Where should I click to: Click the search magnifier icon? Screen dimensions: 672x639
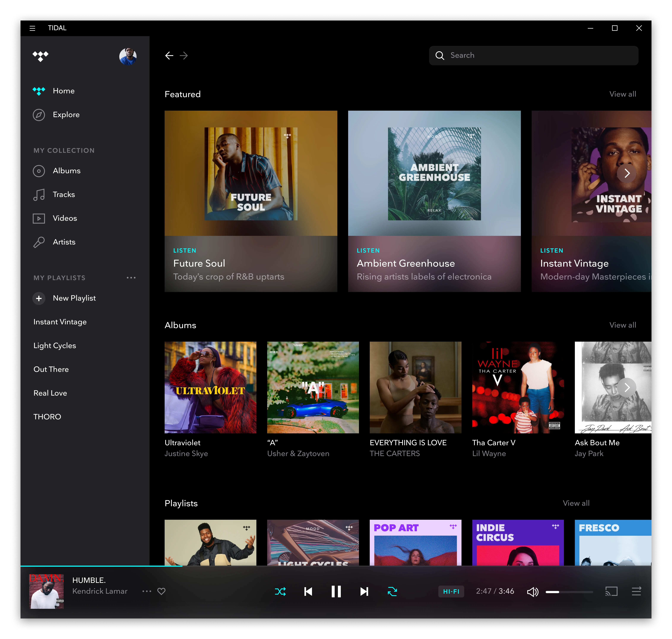[440, 55]
